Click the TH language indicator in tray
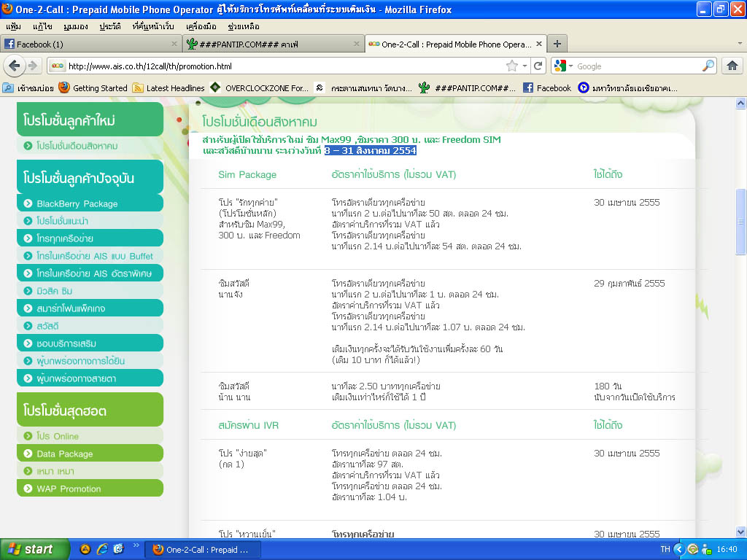Viewport: 747px width, 560px height. tap(665, 549)
